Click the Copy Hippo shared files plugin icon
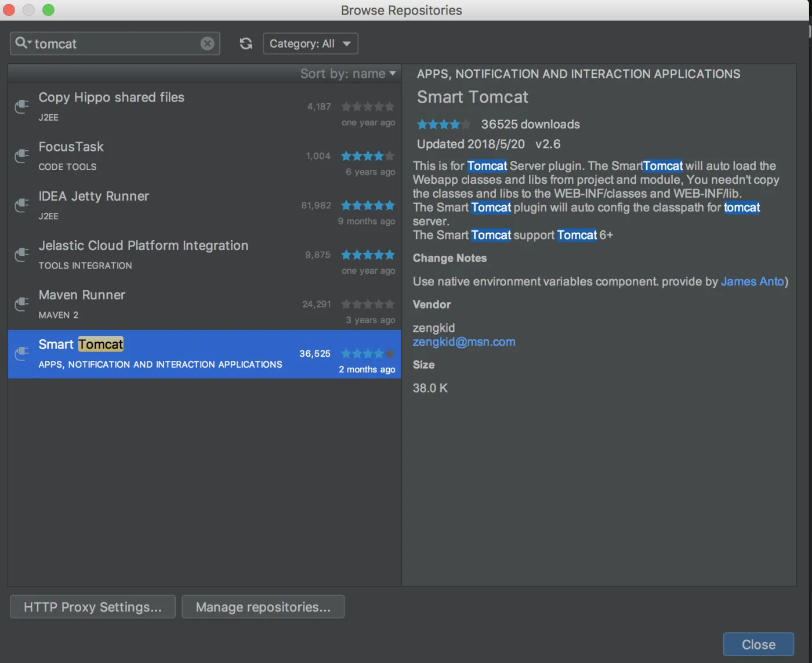The image size is (812, 663). pyautogui.click(x=21, y=107)
